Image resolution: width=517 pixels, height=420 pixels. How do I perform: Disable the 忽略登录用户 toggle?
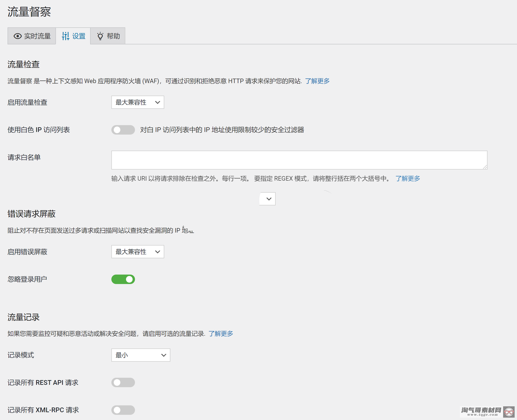(x=123, y=279)
